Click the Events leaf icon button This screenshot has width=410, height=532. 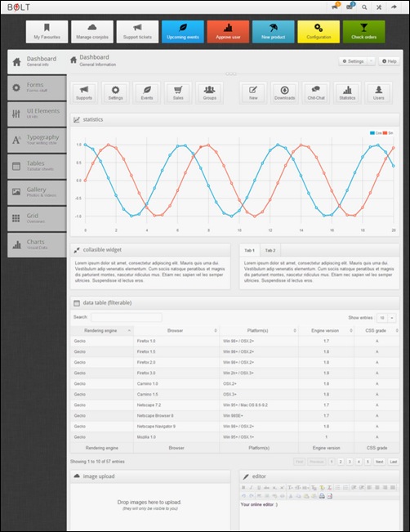[x=147, y=92]
